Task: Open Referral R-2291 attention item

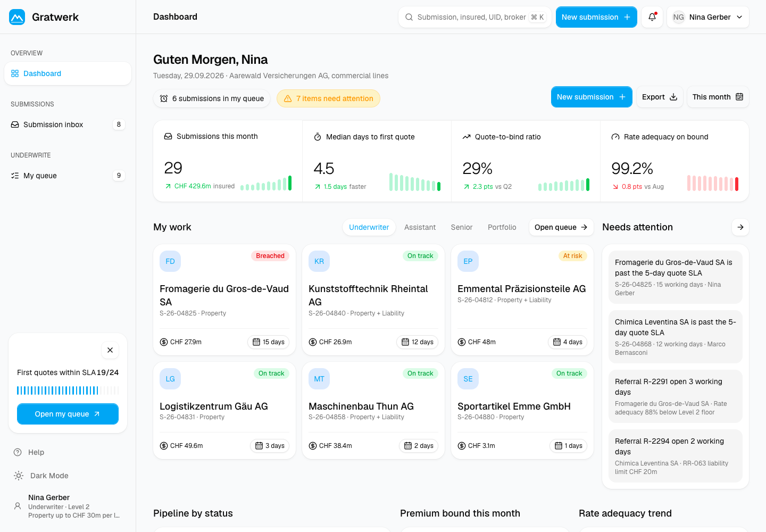Action: tap(676, 396)
